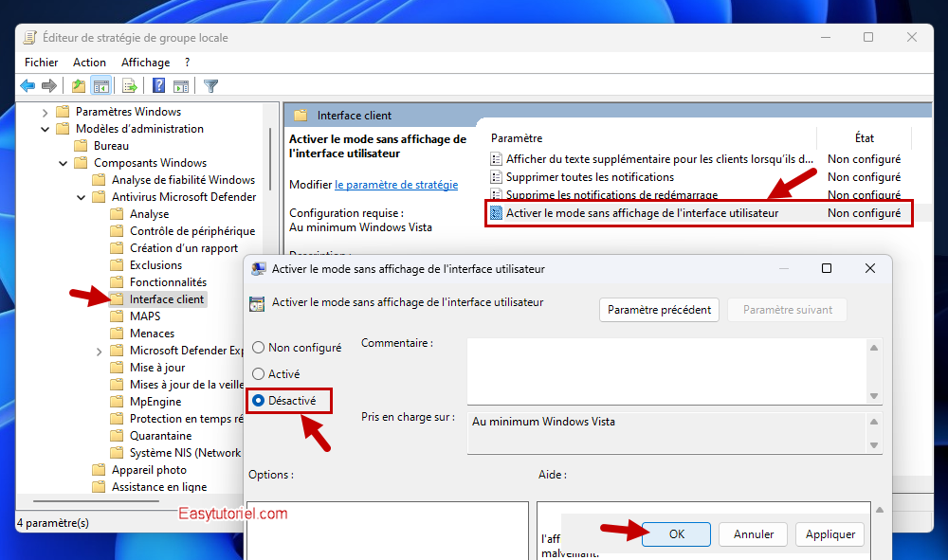Click the dialog title bar system icon
This screenshot has width=948, height=560.
coord(258,269)
